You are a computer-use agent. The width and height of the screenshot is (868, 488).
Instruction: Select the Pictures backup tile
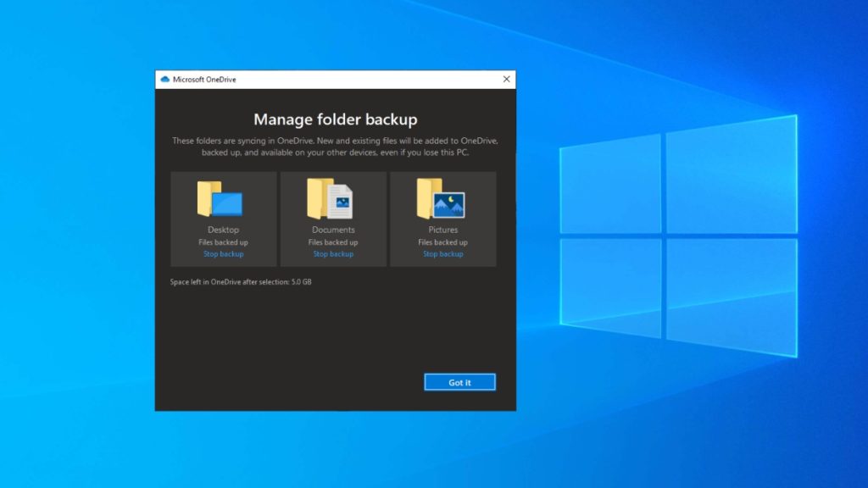tap(442, 218)
